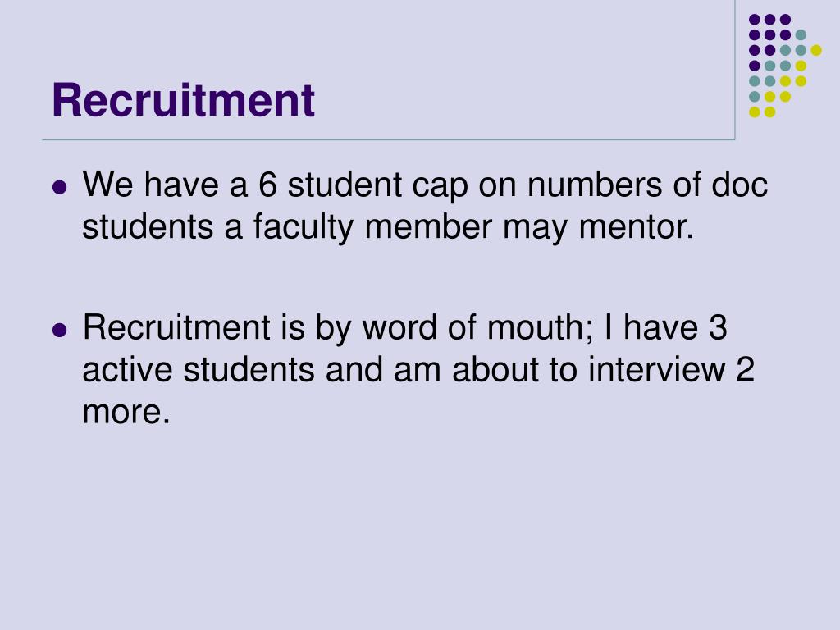The width and height of the screenshot is (840, 630).
Task: Click the word 'more.' on last line
Action: click(x=126, y=412)
